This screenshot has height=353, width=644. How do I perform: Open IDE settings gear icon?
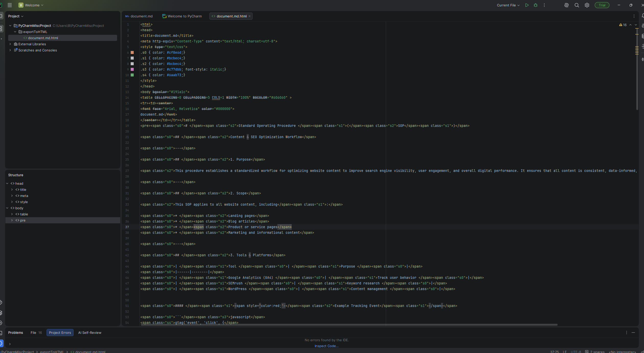pyautogui.click(x=587, y=5)
